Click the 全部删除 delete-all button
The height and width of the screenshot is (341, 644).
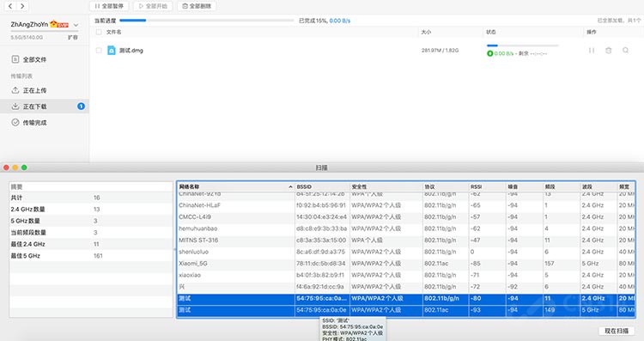pos(197,6)
